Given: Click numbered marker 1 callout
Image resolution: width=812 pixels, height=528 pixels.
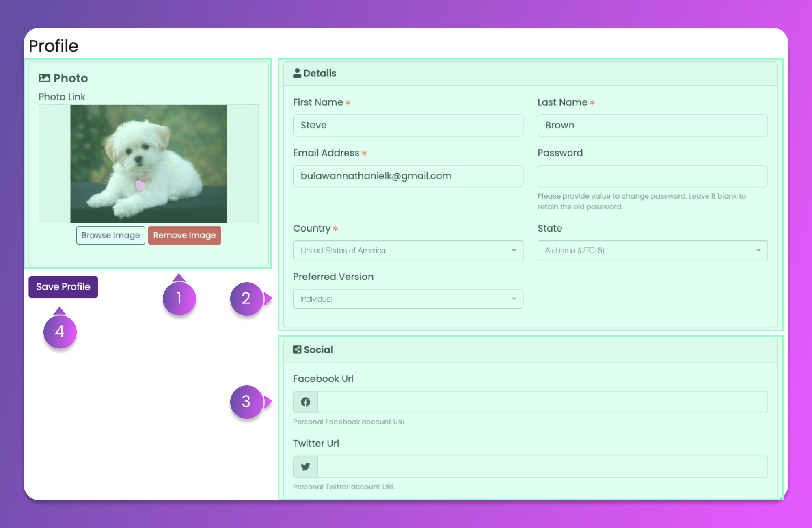Looking at the screenshot, I should [179, 299].
